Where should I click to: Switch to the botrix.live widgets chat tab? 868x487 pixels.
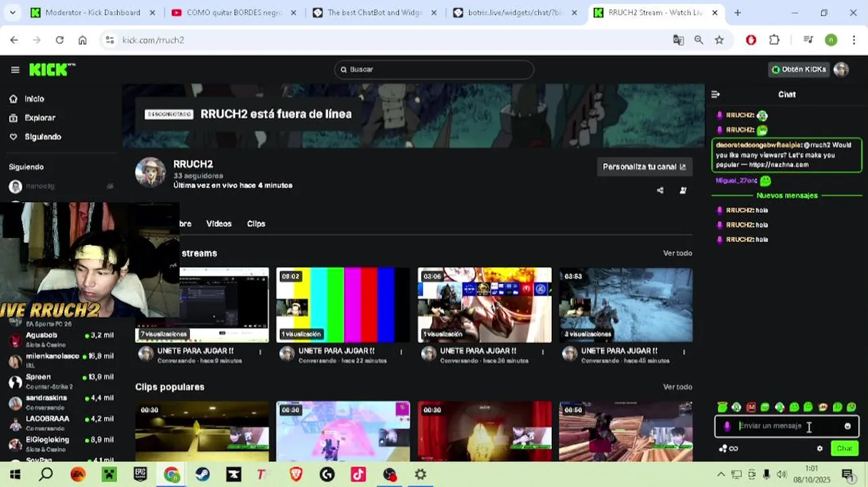[516, 12]
